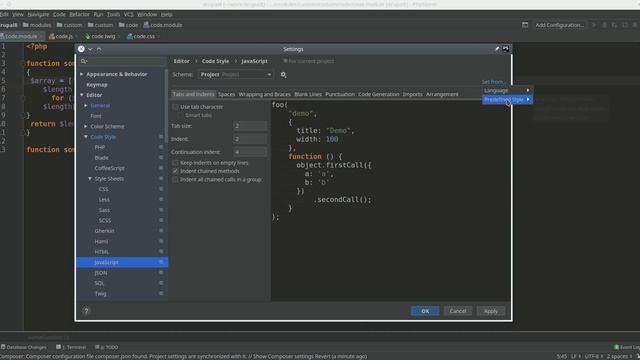Click the project-level marker beside Twig
The height and width of the screenshot is (360, 640).
click(x=161, y=293)
